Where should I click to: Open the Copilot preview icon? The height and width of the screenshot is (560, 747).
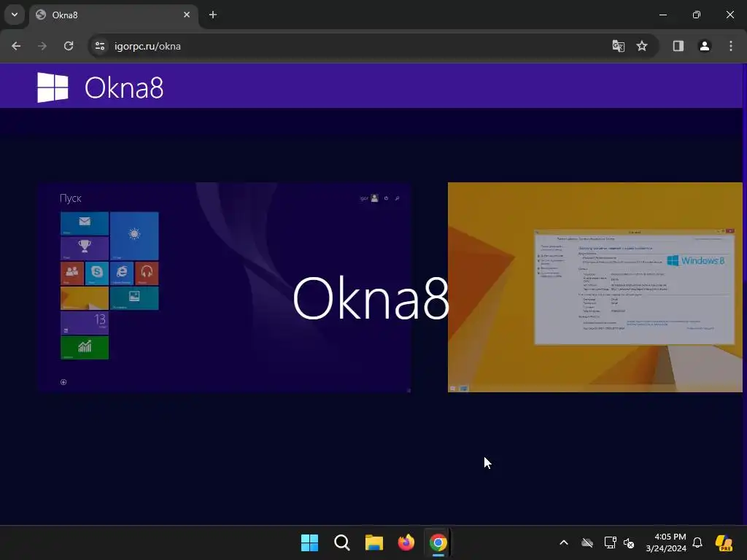tap(724, 542)
